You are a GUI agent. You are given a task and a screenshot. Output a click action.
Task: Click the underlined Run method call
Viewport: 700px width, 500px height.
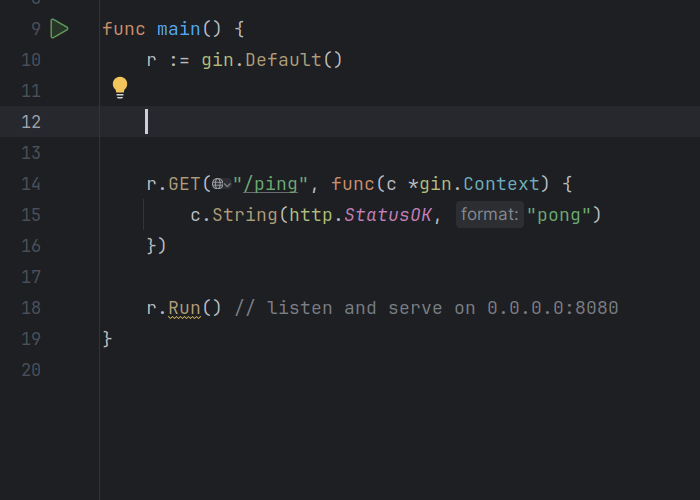[184, 308]
